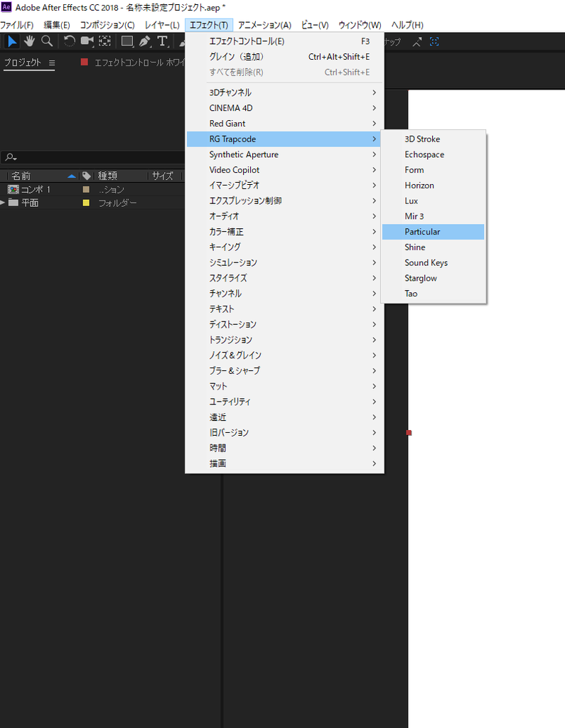The height and width of the screenshot is (728, 565).
Task: Select the Pan Behind anchor point tool
Action: [105, 41]
